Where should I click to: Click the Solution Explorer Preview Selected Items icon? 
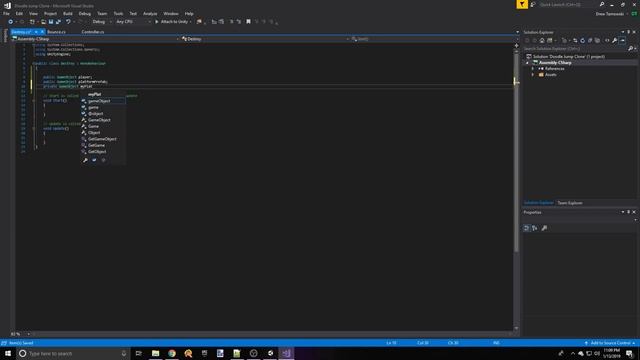click(622, 40)
